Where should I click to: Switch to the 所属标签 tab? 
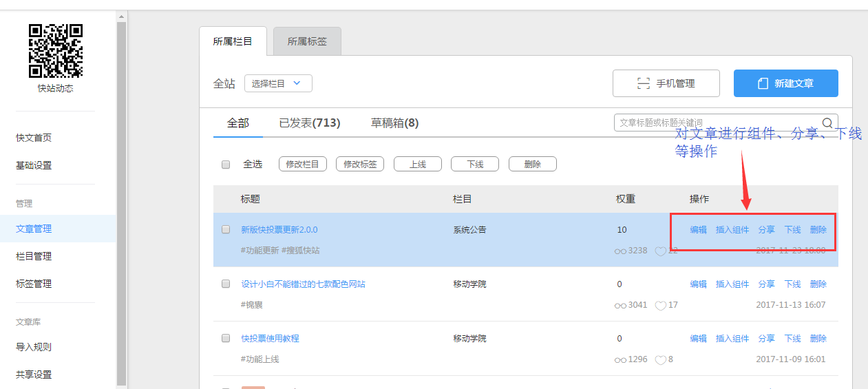click(307, 42)
